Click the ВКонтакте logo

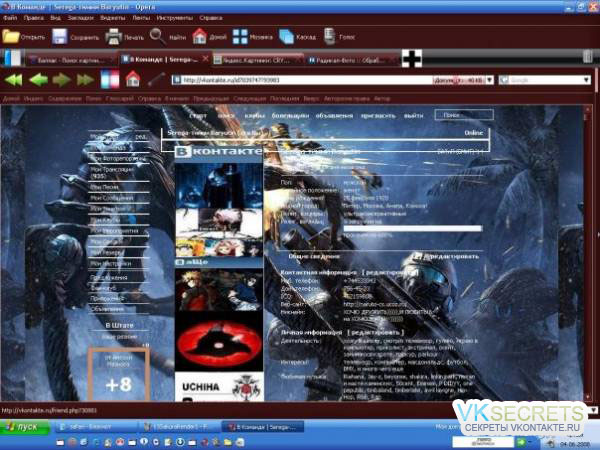pos(218,152)
